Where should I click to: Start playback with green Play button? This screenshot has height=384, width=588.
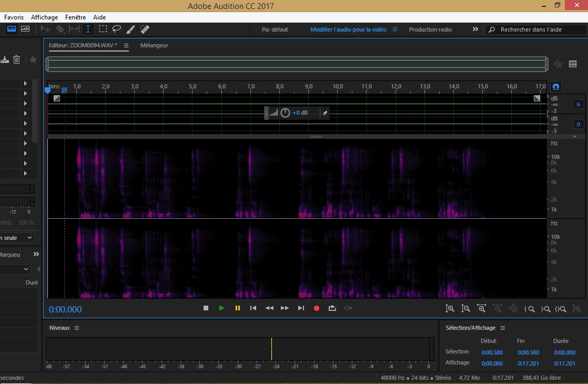[x=221, y=308]
